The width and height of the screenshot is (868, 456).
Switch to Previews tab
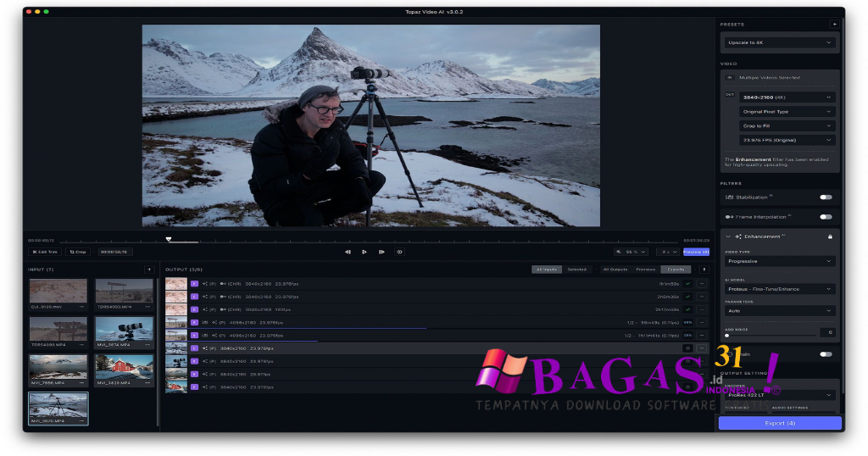(645, 270)
